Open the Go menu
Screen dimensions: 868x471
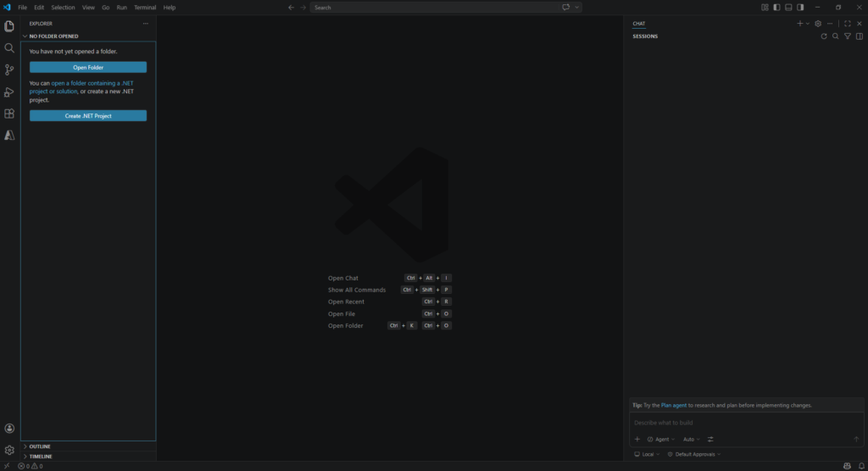click(105, 8)
